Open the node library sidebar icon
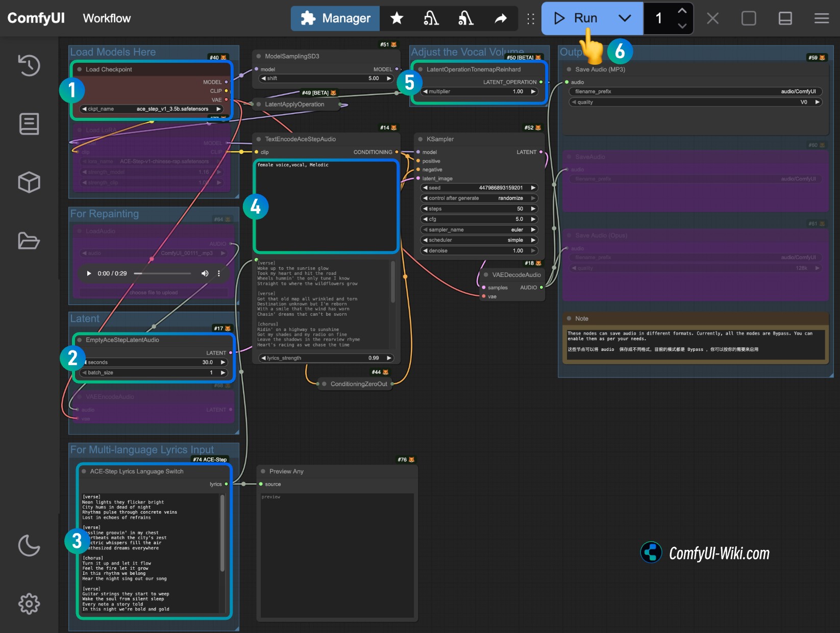Viewport: 840px width, 633px height. tap(29, 124)
